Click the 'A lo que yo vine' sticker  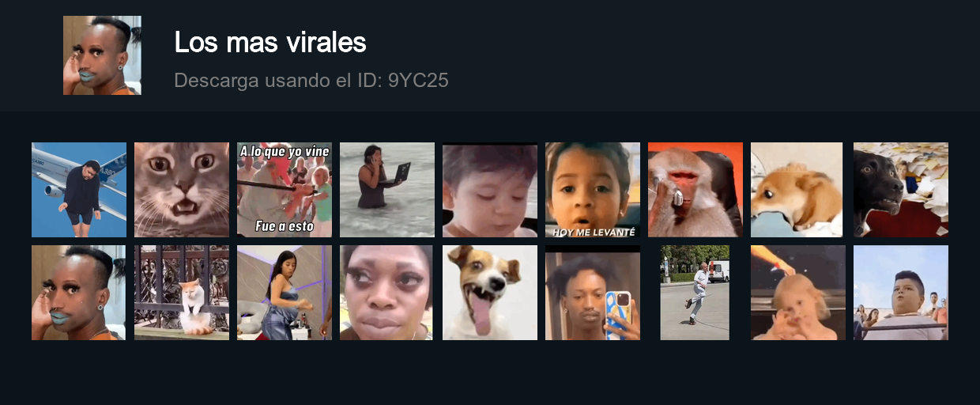tap(285, 190)
